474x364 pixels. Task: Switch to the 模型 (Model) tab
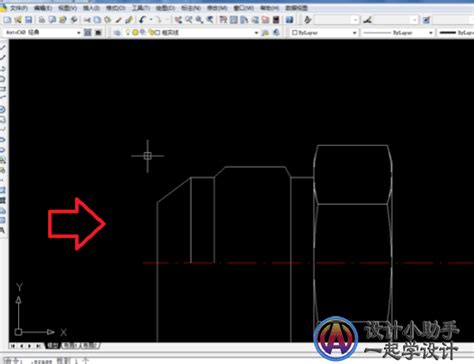click(53, 346)
